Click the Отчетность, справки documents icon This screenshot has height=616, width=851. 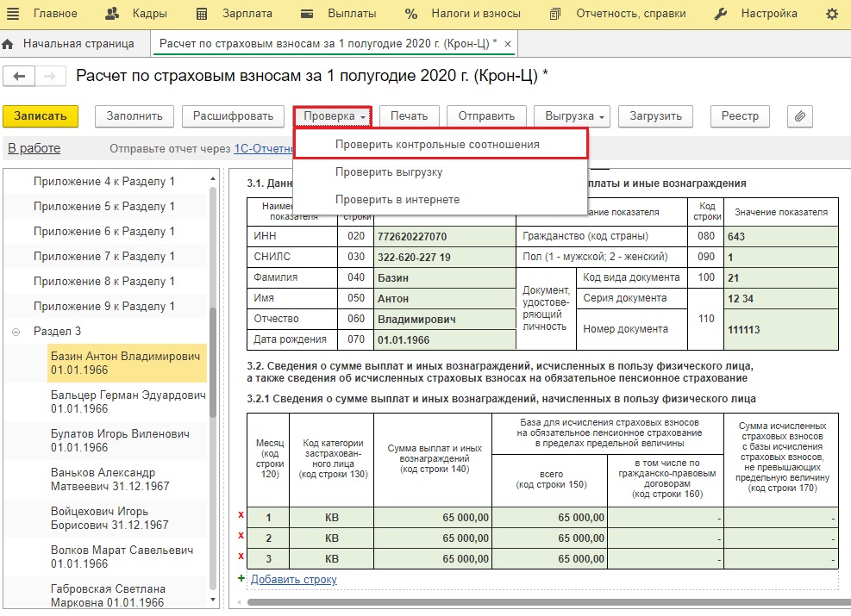pos(554,14)
